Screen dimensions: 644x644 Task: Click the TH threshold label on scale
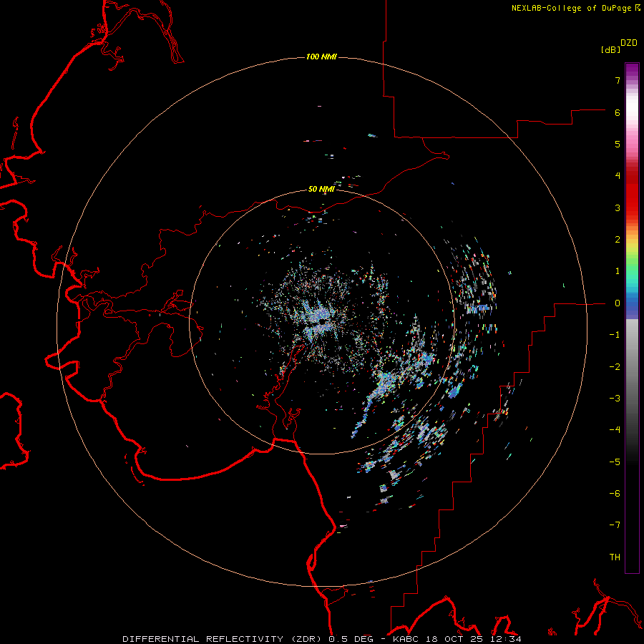tap(615, 557)
